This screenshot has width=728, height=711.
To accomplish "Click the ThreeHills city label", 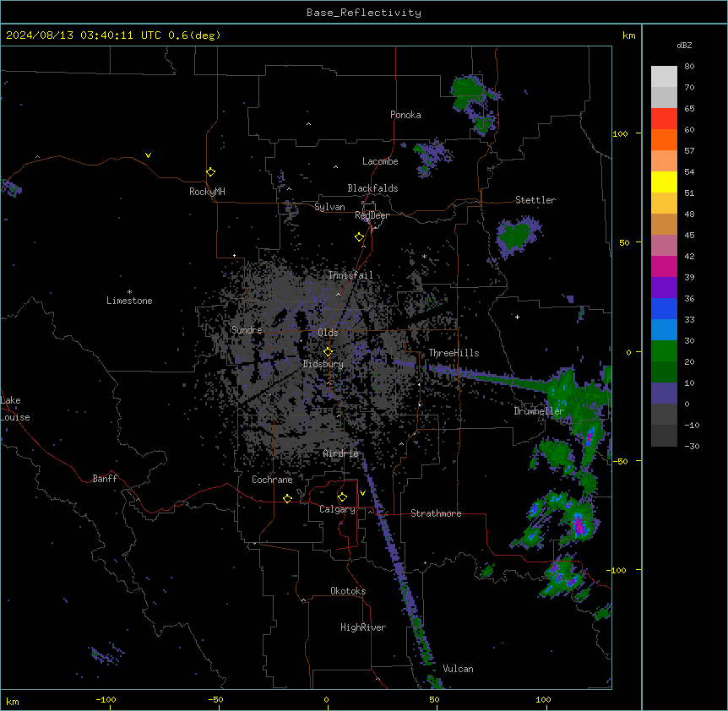I will click(x=454, y=353).
